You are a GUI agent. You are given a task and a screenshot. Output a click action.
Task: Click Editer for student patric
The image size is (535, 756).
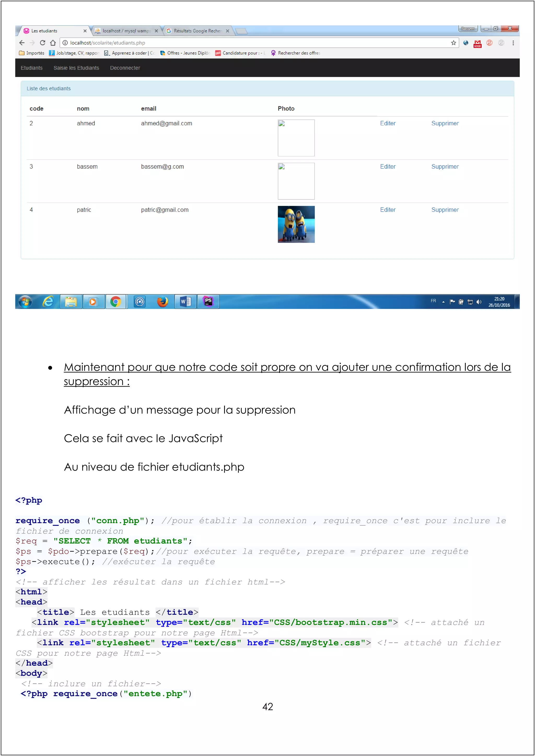[388, 210]
